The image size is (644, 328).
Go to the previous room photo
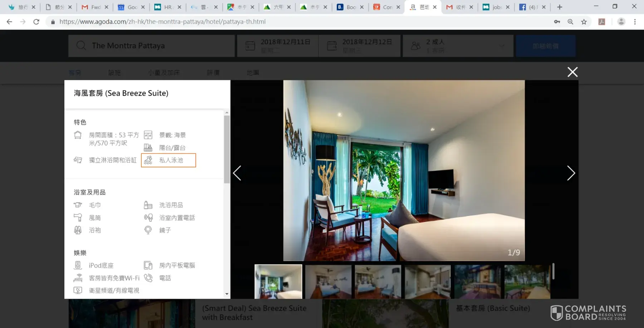pyautogui.click(x=237, y=173)
